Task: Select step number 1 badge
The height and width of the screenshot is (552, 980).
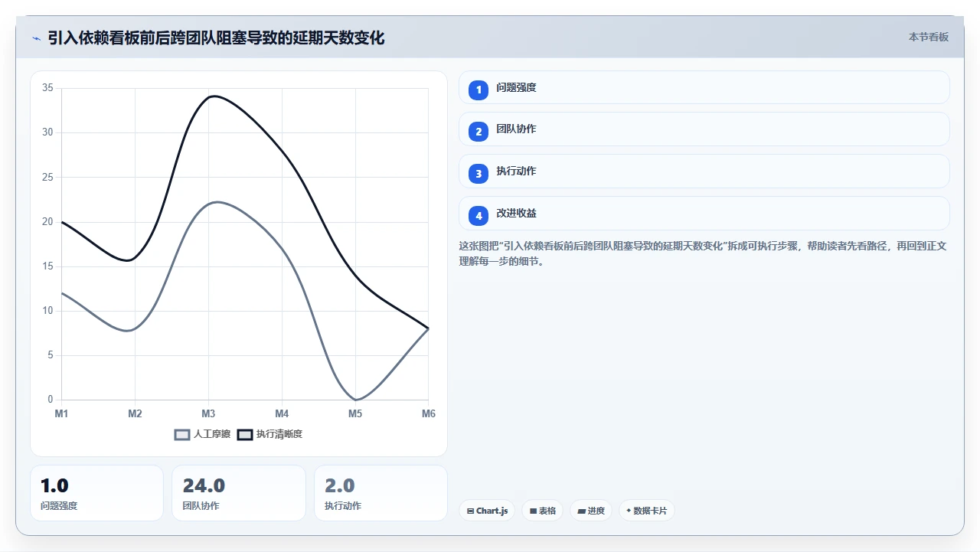Action: (x=479, y=90)
